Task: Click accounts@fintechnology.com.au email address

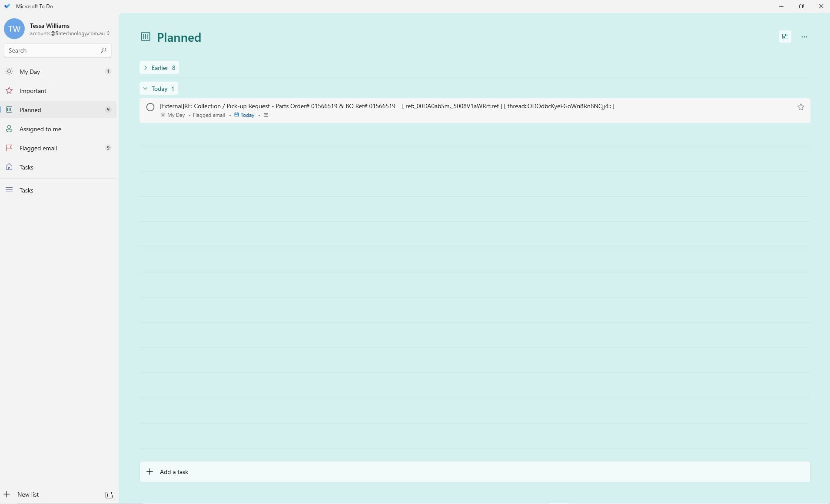Action: [x=67, y=33]
